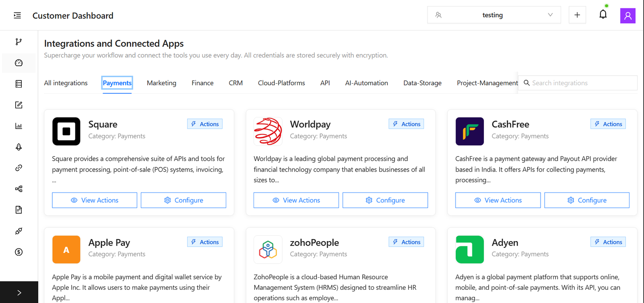Select the Cloud-Platforms tab
The height and width of the screenshot is (303, 644).
point(281,83)
